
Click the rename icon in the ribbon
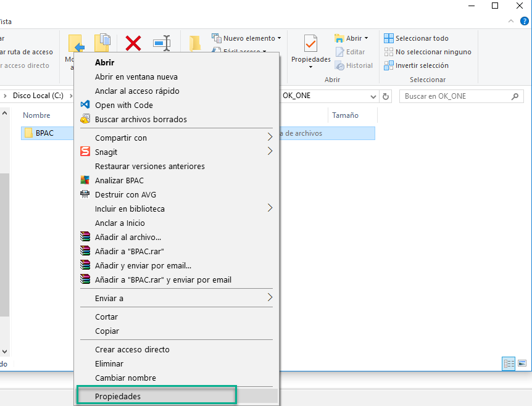pyautogui.click(x=162, y=43)
